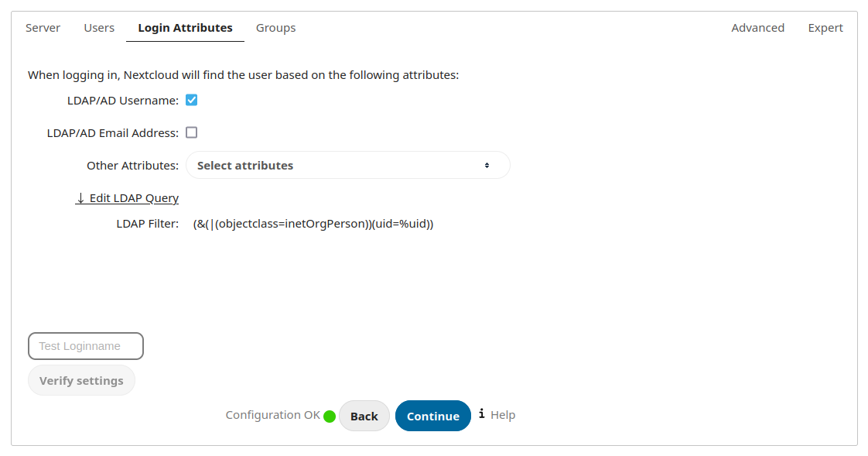Return to the Login Attributes tab
Viewport: 868px width, 456px height.
[x=185, y=28]
